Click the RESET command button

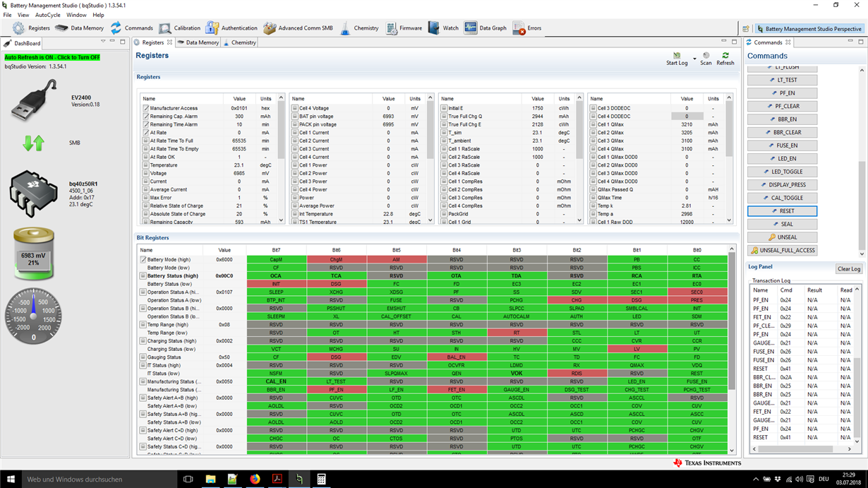click(782, 211)
